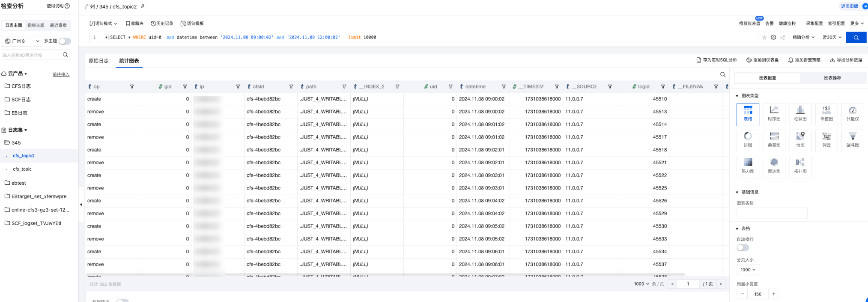Expand the 精确分析 analysis mode dropdown

point(803,38)
